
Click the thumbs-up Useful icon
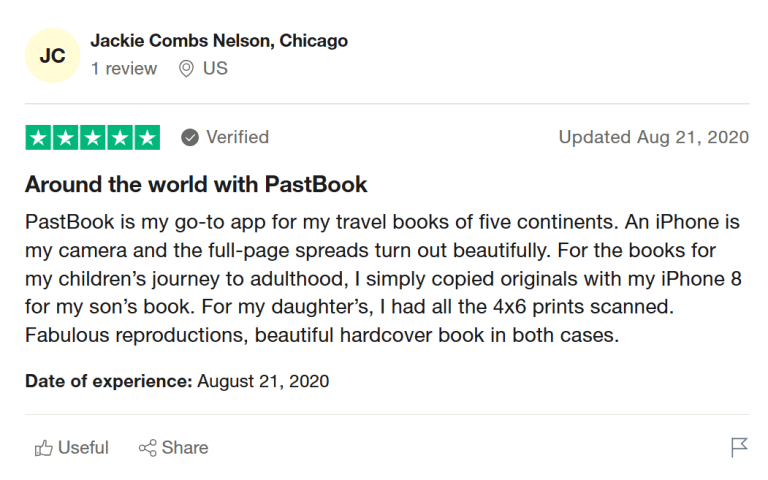click(x=43, y=448)
